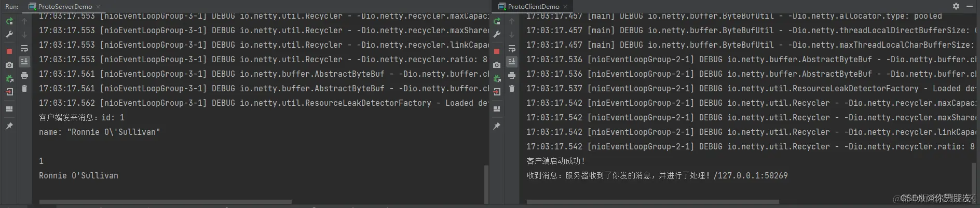This screenshot has width=980, height=208.
Task: Close the ProtoServerDemo run tab
Action: point(98,7)
